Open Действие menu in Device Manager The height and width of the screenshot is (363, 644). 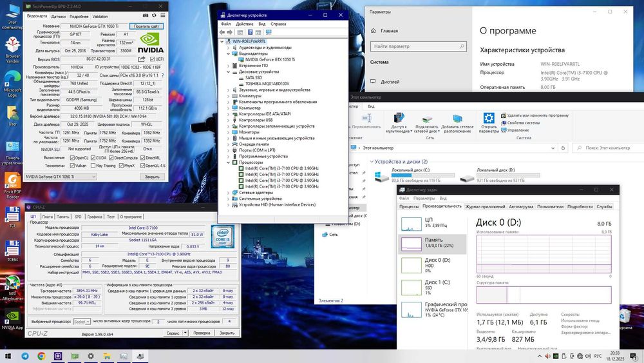244,24
